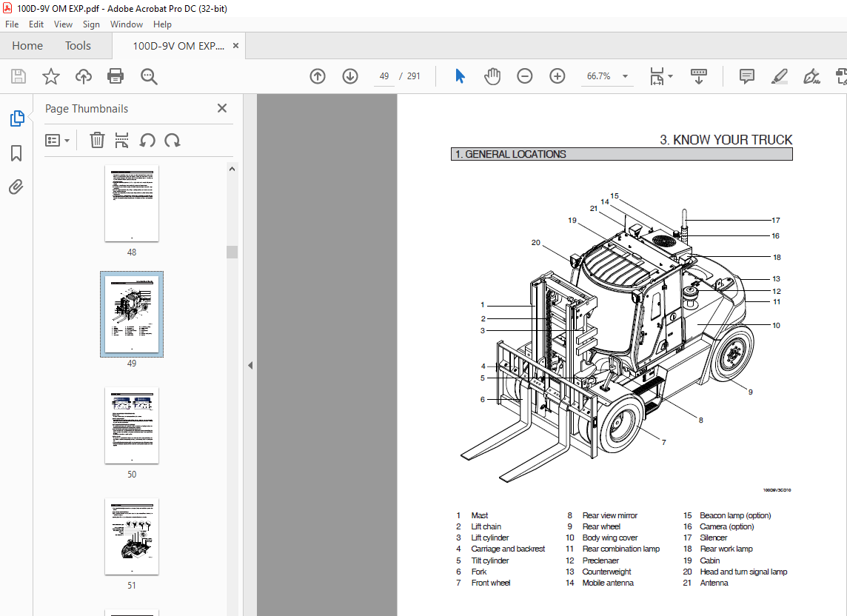Open the Sign menu
Viewport: 847px width, 616px height.
coord(91,24)
